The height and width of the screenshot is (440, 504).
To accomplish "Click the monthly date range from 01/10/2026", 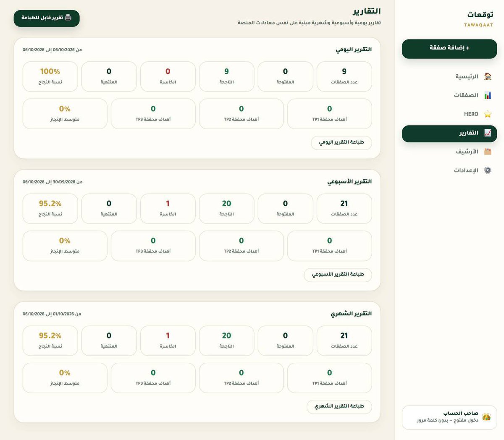I will point(52,314).
